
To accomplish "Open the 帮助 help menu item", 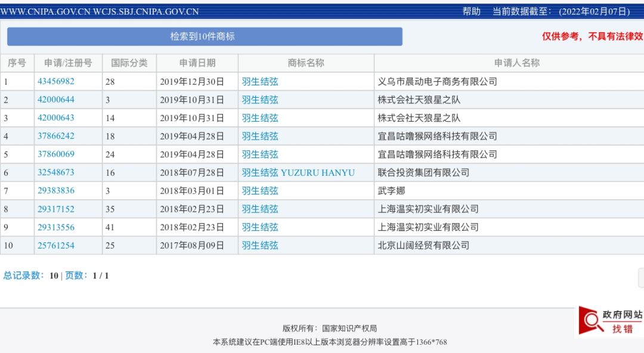I will click(471, 11).
